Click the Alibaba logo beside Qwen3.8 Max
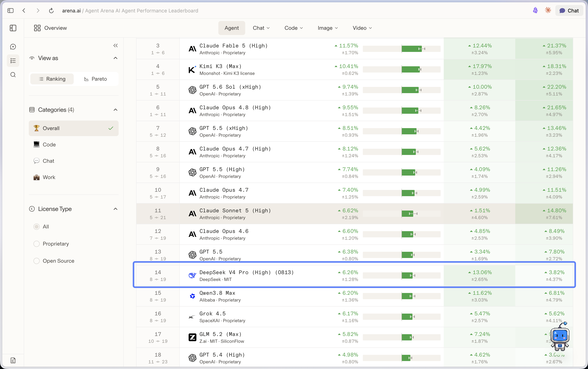Viewport: 588px width, 369px height. coord(192,296)
